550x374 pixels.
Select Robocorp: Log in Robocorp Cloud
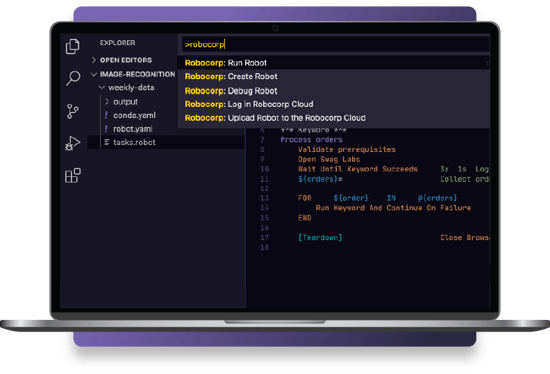(333, 104)
